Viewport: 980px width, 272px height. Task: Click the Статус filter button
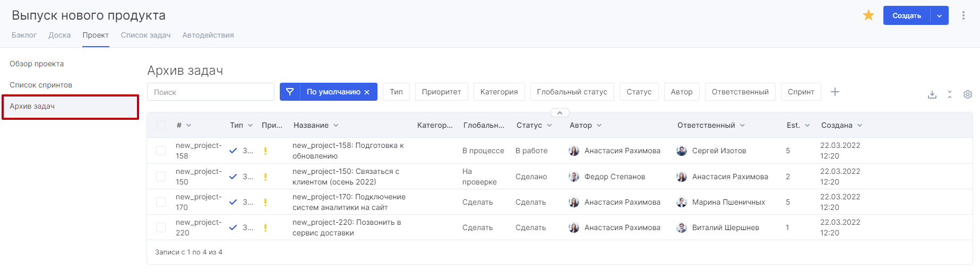click(x=639, y=92)
